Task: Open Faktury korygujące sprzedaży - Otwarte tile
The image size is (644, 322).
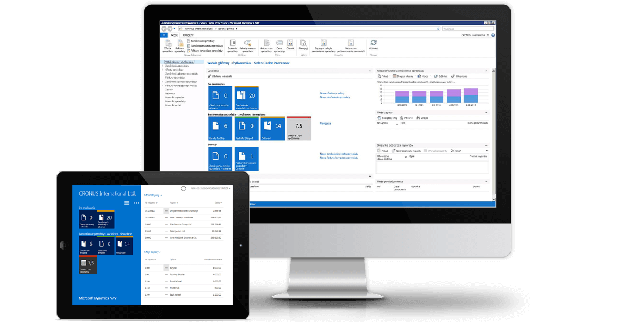Action: 247,159
